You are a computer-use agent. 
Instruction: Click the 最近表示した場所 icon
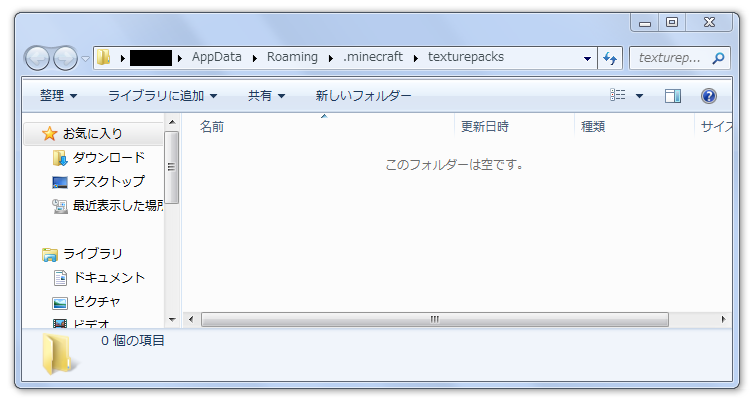click(60, 206)
